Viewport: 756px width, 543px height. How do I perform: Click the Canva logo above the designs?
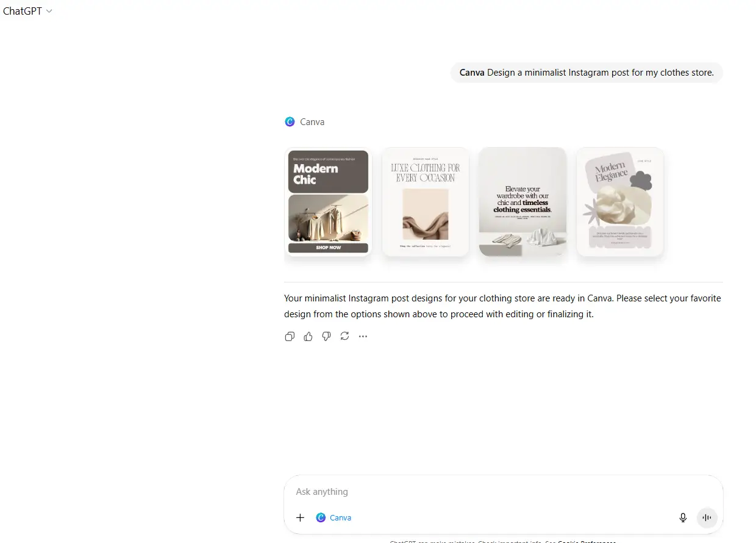tap(290, 121)
